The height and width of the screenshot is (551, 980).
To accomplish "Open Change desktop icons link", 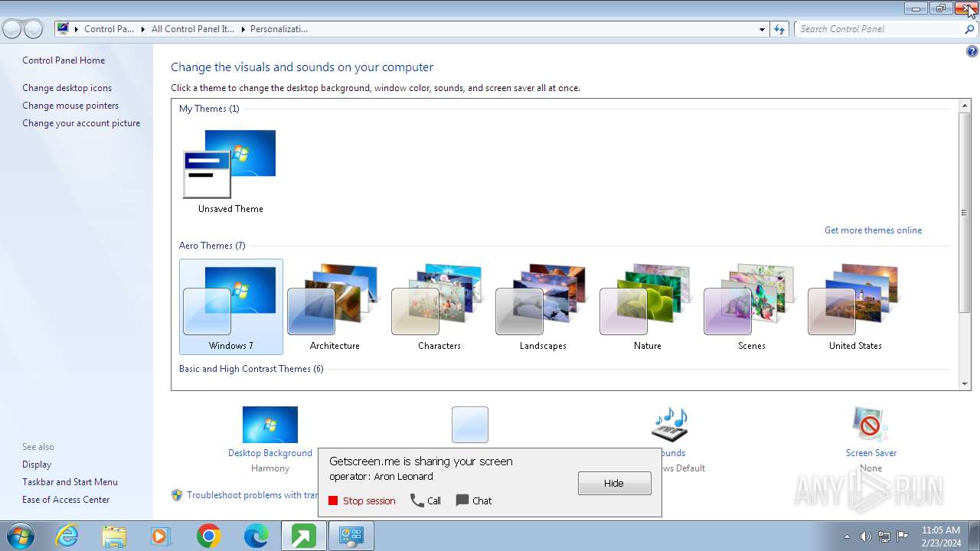I will point(67,88).
